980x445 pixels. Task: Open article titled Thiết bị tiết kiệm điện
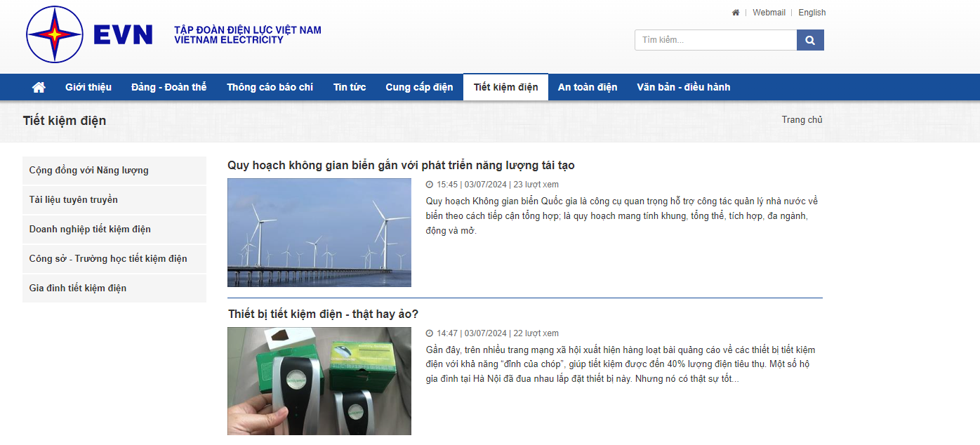(x=323, y=314)
